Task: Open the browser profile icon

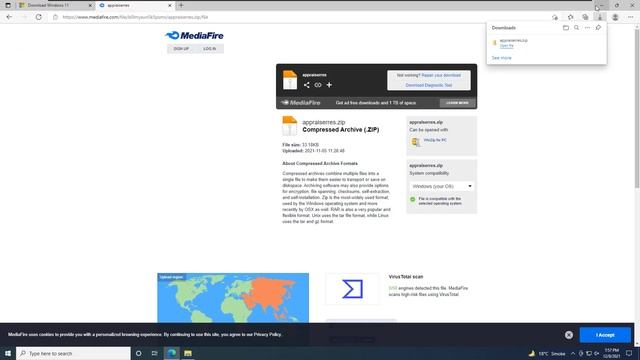Action: pos(615,17)
